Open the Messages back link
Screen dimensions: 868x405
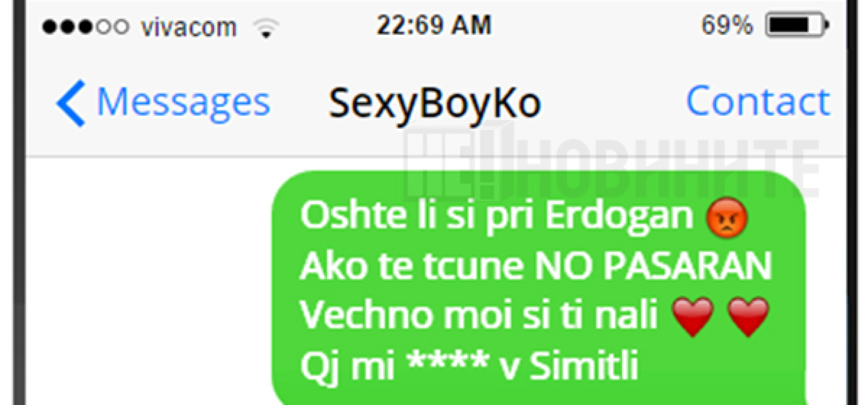[x=184, y=103]
